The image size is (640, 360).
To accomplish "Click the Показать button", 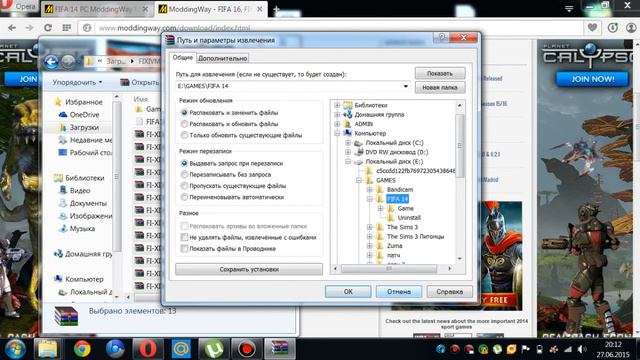I will (x=440, y=73).
